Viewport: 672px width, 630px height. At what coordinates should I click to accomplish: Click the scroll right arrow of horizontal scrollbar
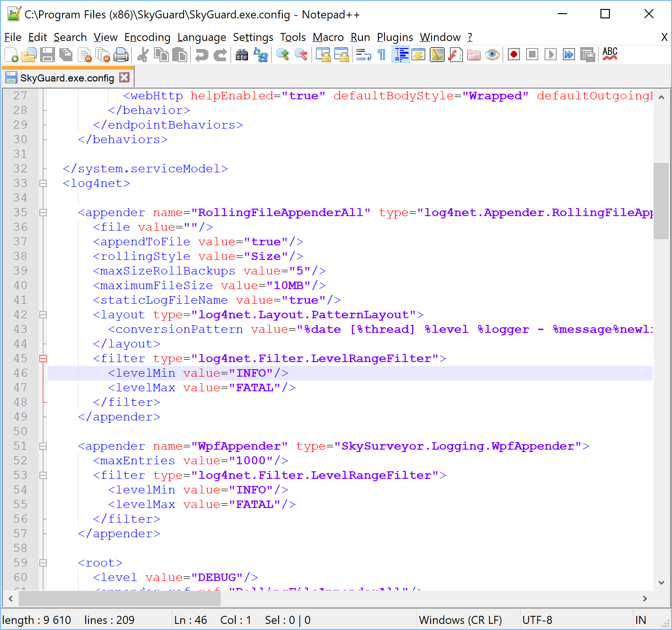[645, 598]
